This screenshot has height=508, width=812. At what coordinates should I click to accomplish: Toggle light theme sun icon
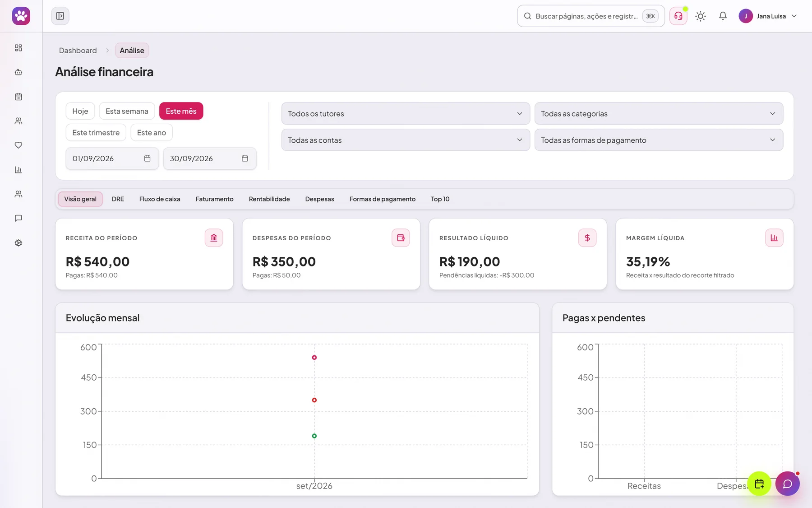pyautogui.click(x=701, y=16)
